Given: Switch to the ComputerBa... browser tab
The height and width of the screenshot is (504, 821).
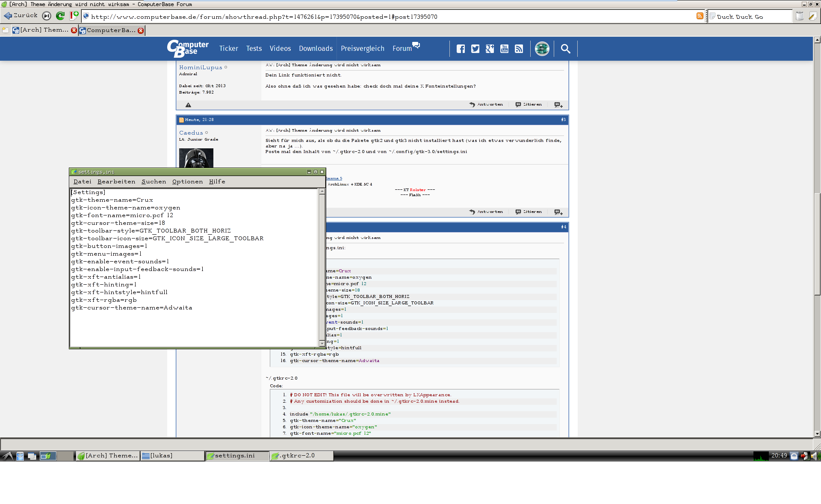Looking at the screenshot, I should tap(110, 30).
